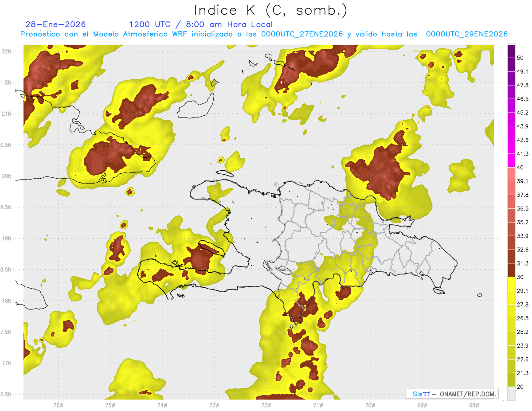Image resolution: width=532 pixels, height=411 pixels.
Task: Click the "Pronostico con el Modelo Atmosferico WRF" description line
Action: (x=264, y=34)
